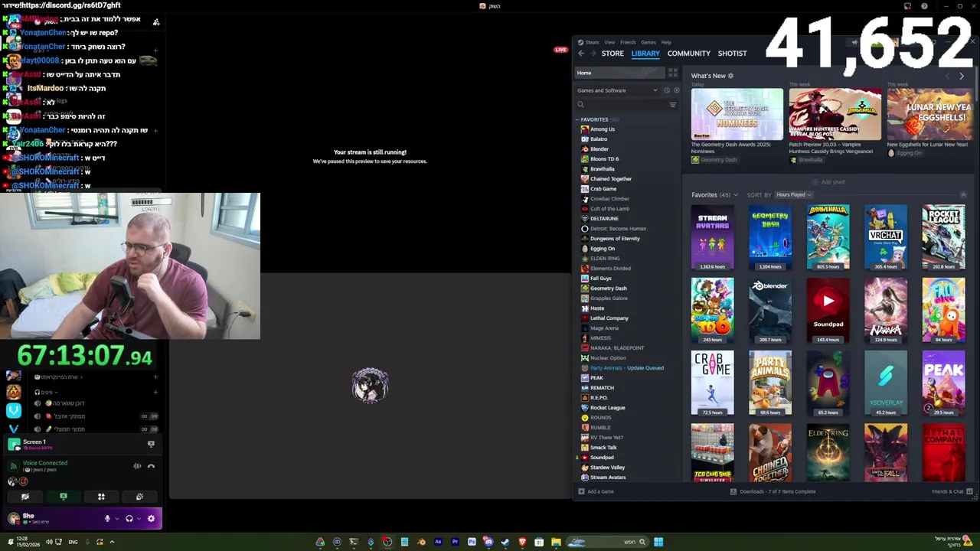Mute the Discord microphone

pyautogui.click(x=107, y=519)
